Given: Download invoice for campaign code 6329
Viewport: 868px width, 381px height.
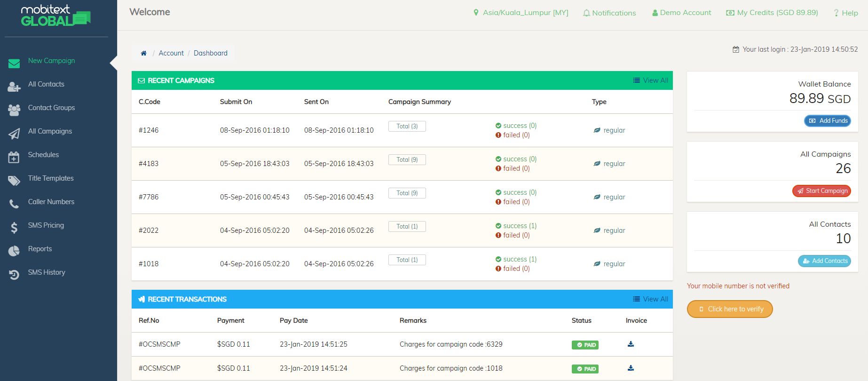Looking at the screenshot, I should click(x=631, y=344).
